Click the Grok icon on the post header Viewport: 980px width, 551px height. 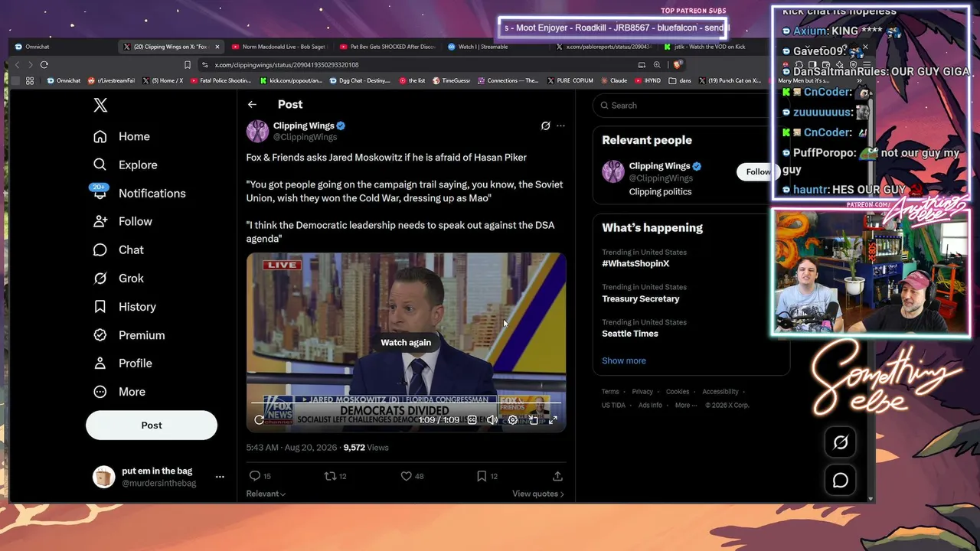[x=545, y=126]
